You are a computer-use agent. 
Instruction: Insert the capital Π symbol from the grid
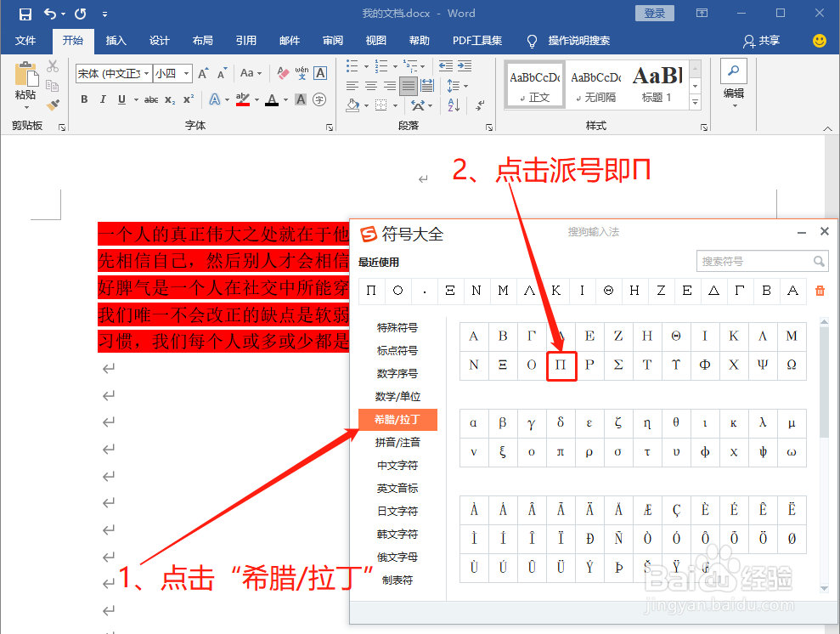[x=561, y=365]
